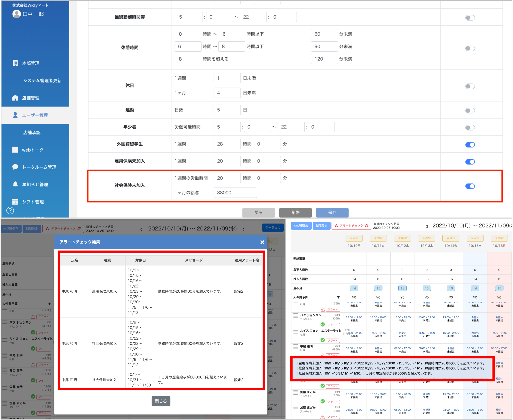Open ユーザー管理 in the sidebar
The width and height of the screenshot is (513, 420).
(35, 115)
